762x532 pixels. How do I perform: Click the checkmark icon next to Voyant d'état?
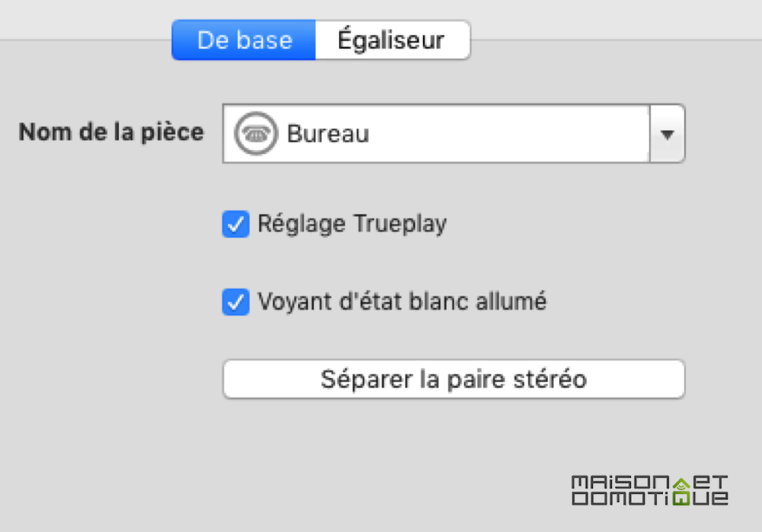(235, 302)
